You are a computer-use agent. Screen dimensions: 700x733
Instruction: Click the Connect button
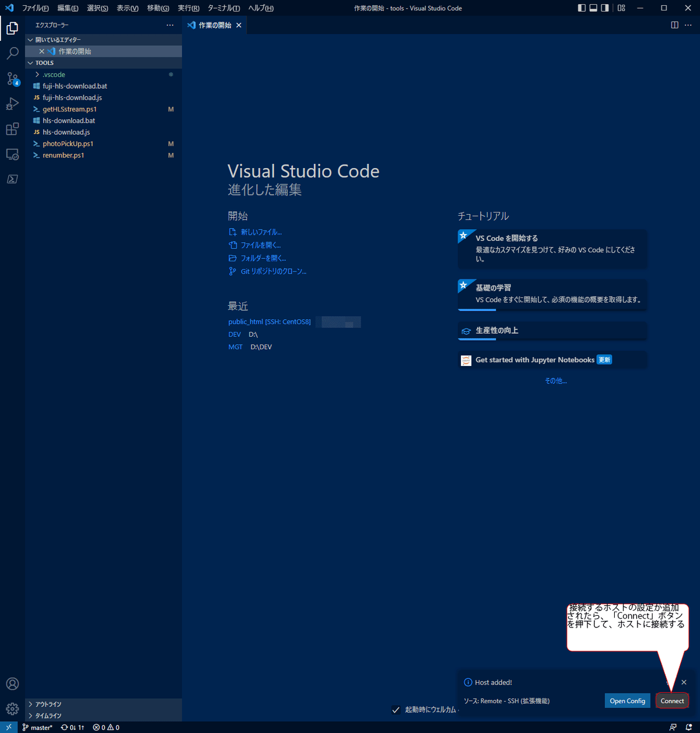tap(672, 701)
